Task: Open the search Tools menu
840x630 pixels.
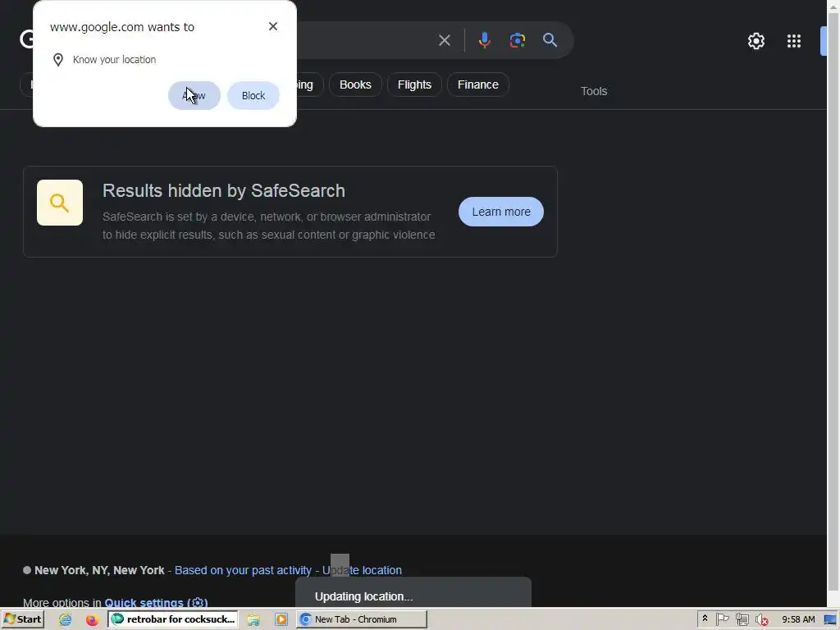Action: (594, 91)
